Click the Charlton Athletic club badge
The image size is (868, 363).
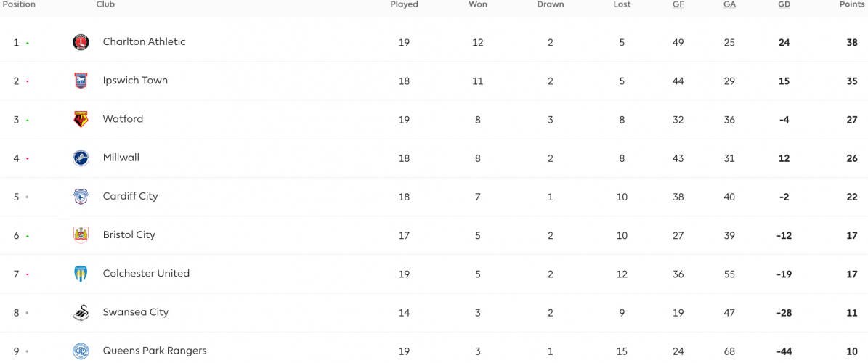pos(81,42)
